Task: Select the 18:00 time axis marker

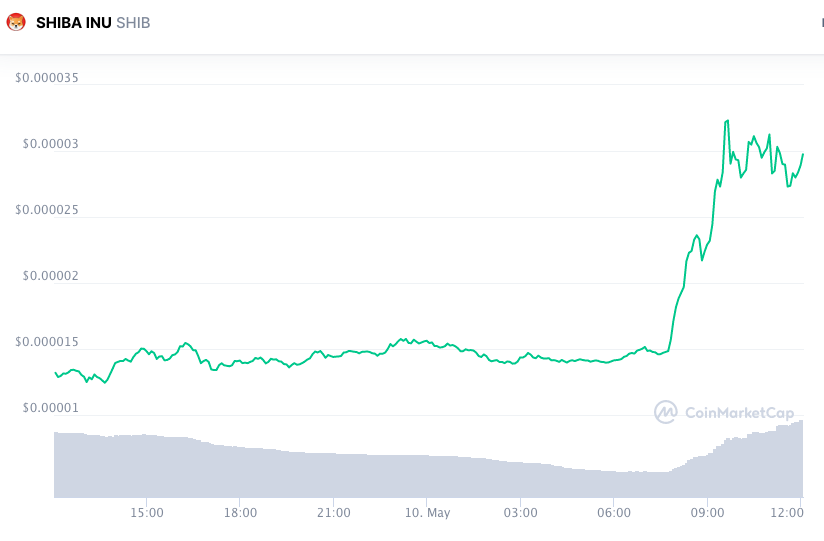Action: pos(240,513)
